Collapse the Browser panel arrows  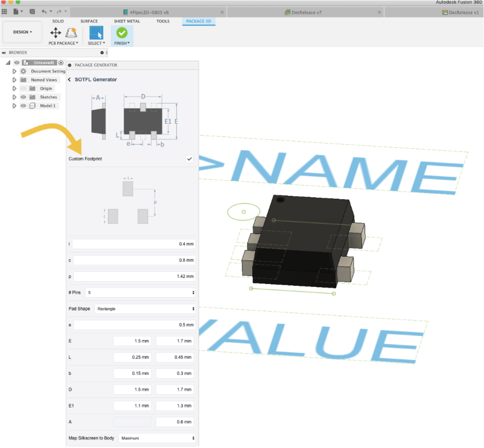(x=4, y=53)
